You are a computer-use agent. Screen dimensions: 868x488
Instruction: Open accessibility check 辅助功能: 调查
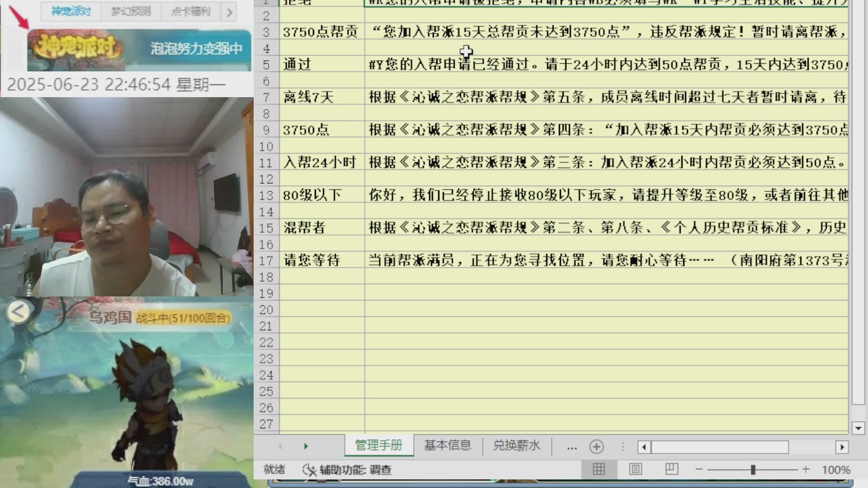pyautogui.click(x=347, y=470)
